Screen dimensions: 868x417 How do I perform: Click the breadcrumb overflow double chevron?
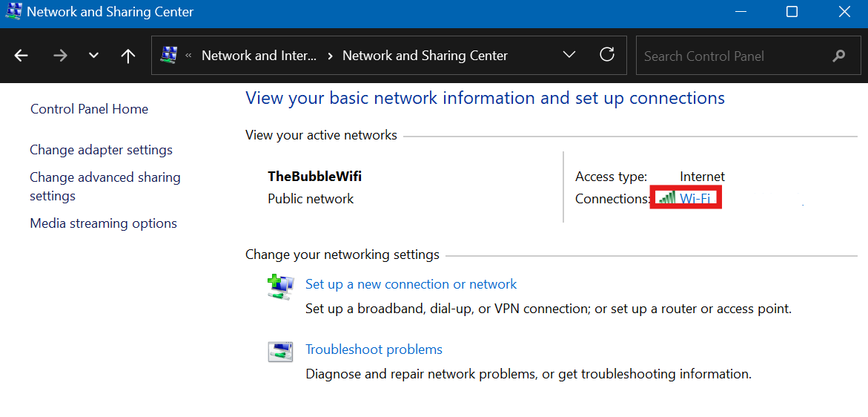[188, 56]
